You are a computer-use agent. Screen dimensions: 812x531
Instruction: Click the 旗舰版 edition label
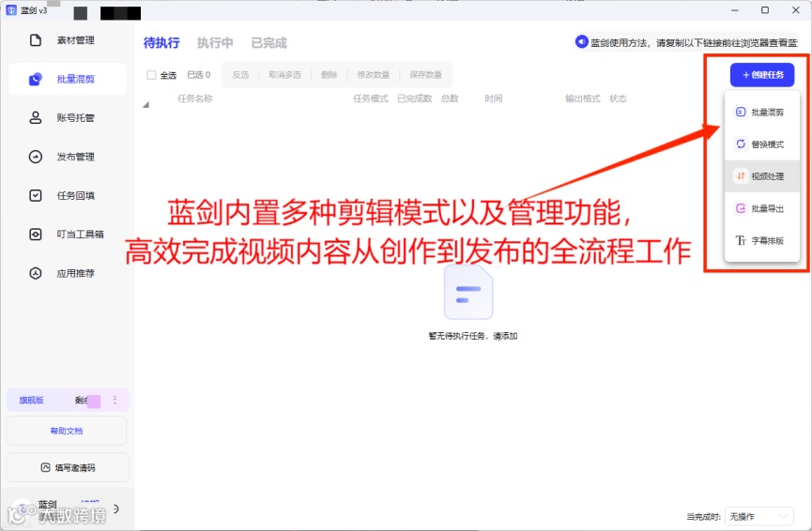point(32,400)
